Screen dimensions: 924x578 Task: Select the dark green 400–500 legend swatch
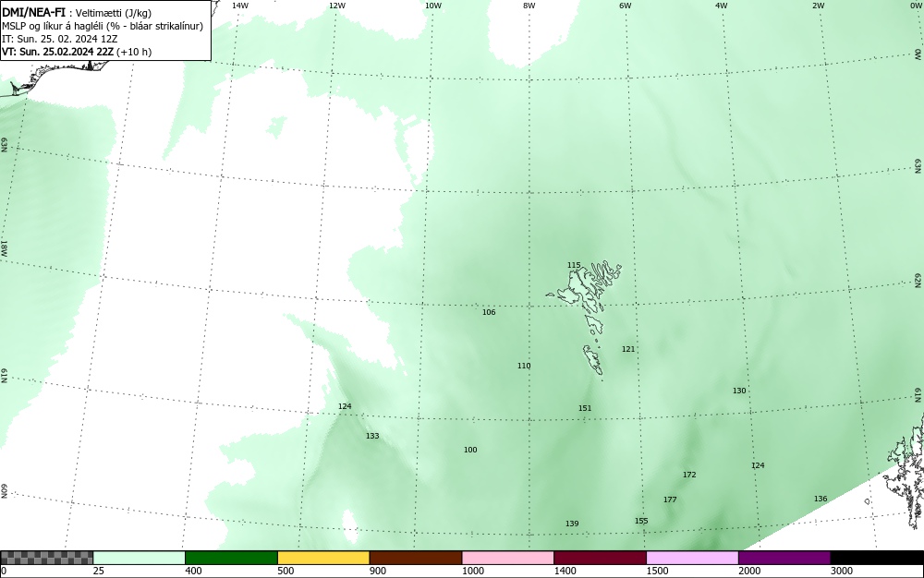231,558
